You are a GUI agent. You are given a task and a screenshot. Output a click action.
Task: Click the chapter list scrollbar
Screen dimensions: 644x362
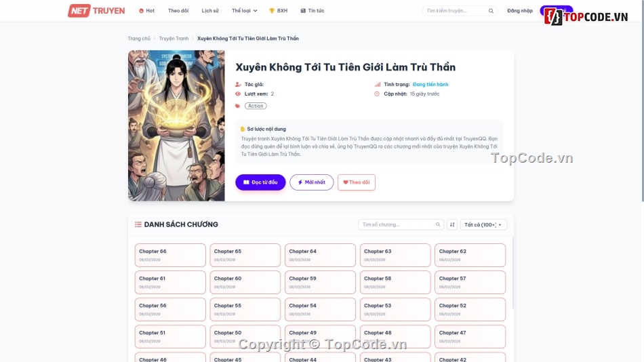click(512, 273)
